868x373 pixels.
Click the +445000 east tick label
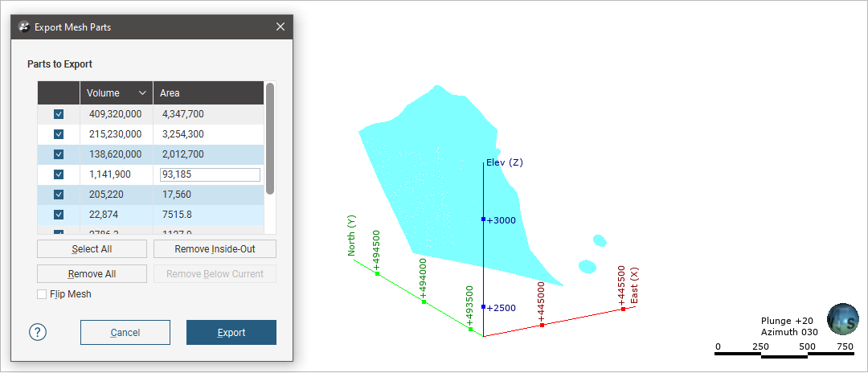(x=542, y=301)
